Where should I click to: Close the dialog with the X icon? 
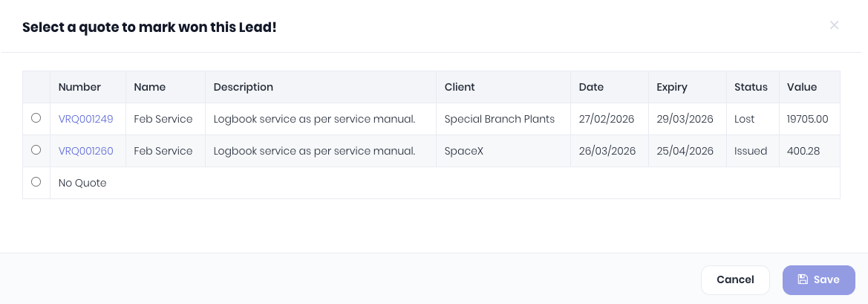click(x=834, y=25)
